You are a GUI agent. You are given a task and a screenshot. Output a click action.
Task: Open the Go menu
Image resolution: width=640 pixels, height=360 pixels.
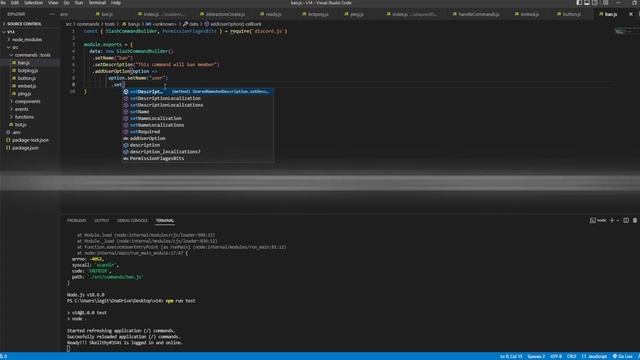tap(67, 3)
